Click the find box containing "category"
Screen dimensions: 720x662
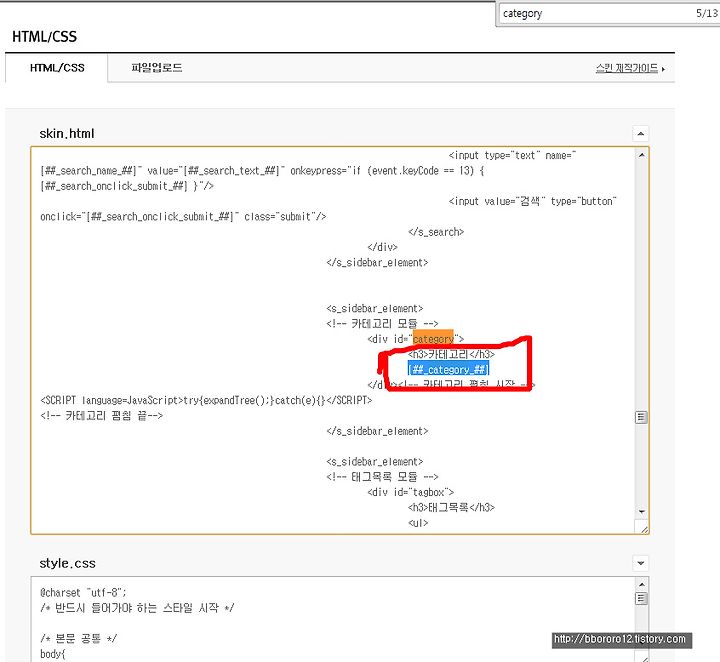[x=597, y=13]
